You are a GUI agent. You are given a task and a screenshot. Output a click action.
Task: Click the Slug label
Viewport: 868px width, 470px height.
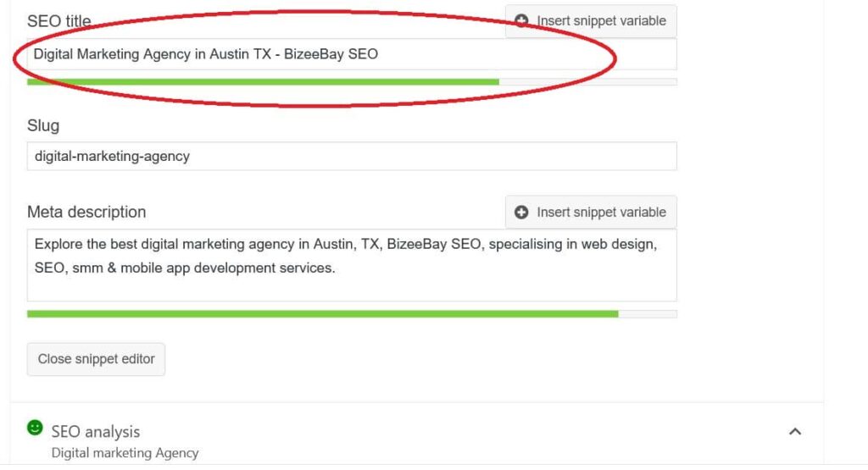click(43, 126)
